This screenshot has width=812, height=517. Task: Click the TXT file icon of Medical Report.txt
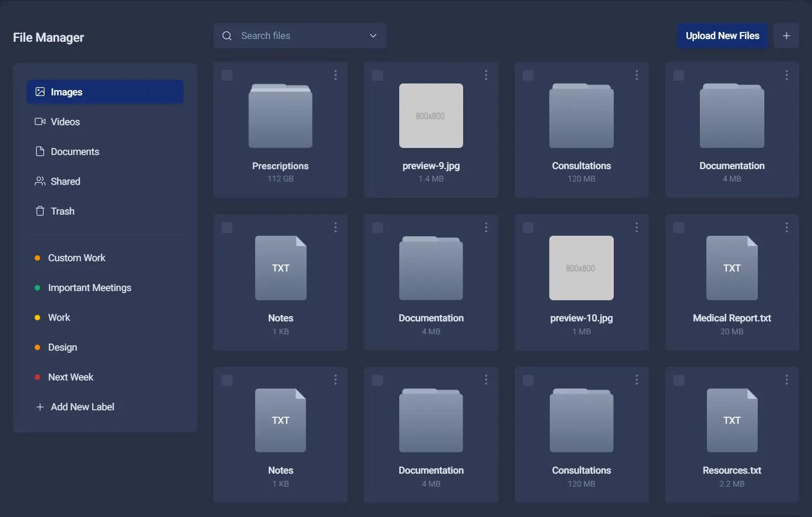click(732, 268)
